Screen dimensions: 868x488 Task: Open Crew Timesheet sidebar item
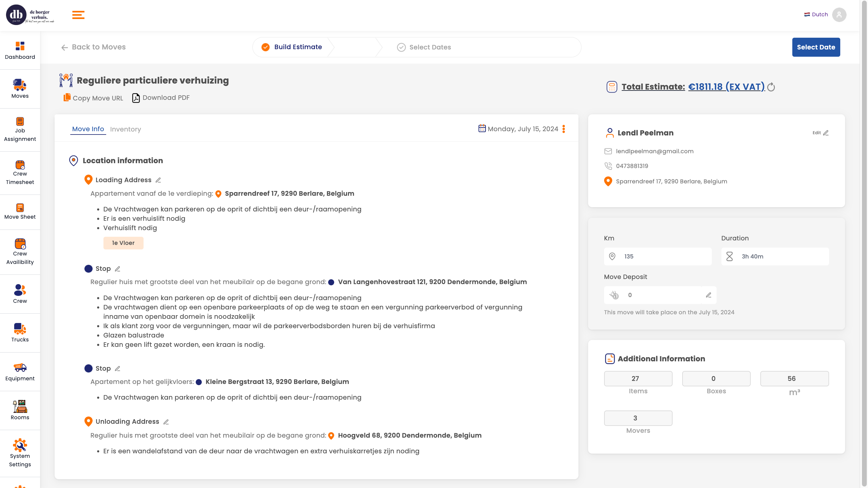[x=20, y=173]
